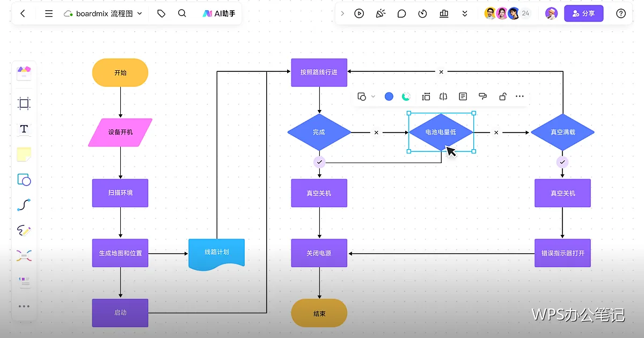Open the AI助手 assistant
Screen dimensions: 644x338
[x=219, y=13]
